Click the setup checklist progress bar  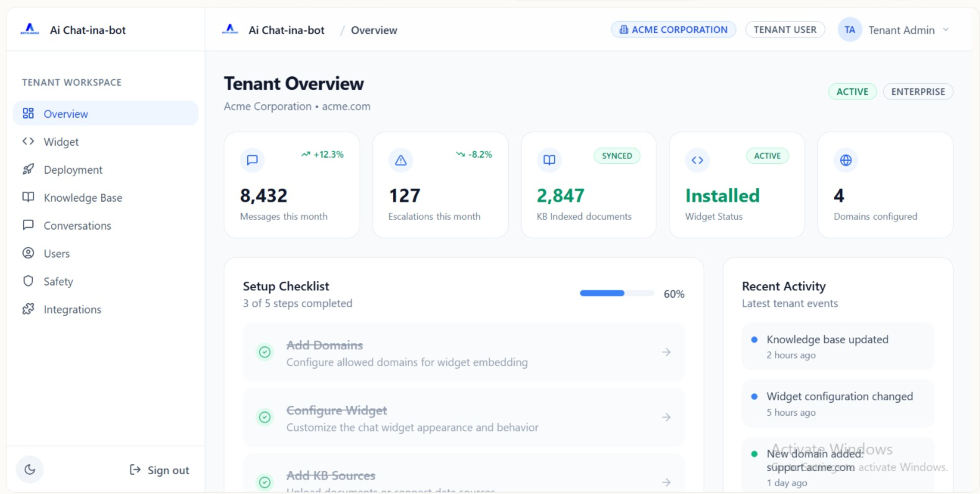click(x=617, y=294)
